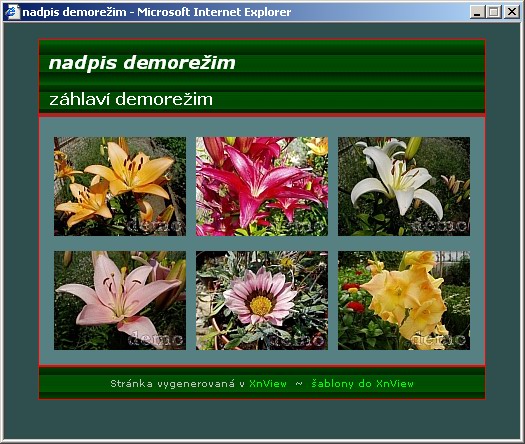The width and height of the screenshot is (525, 444).
Task: Click the tilde separator between footer links
Action: coord(299,384)
